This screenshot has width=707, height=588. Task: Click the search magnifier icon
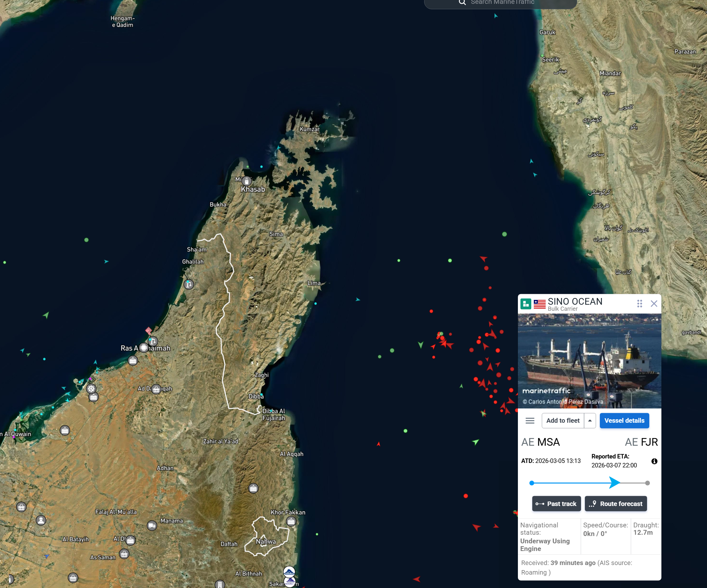tap(462, 2)
